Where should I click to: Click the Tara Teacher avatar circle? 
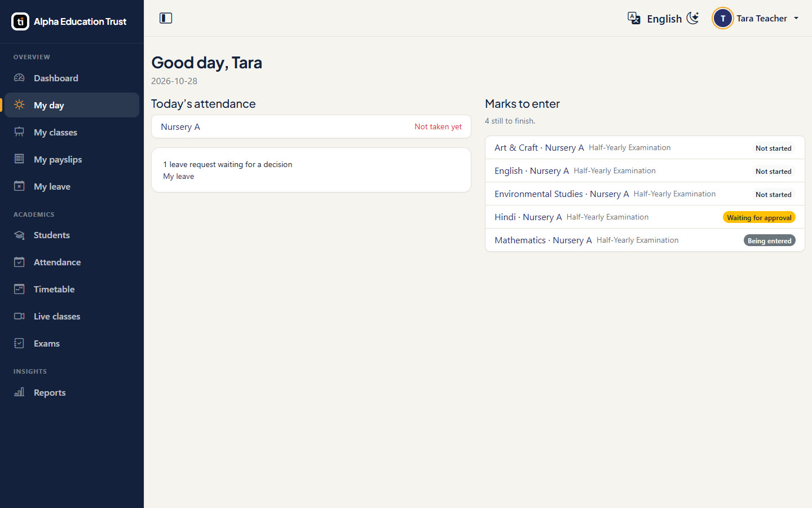(723, 18)
